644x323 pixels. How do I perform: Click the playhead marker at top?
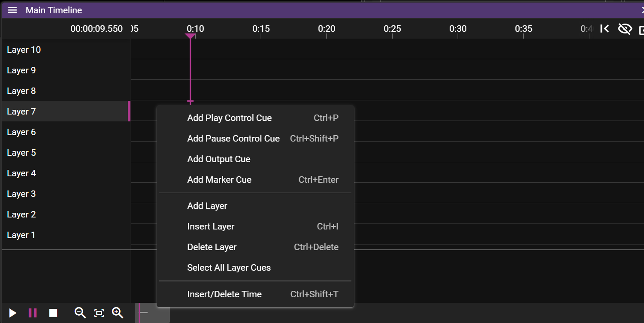pyautogui.click(x=190, y=36)
